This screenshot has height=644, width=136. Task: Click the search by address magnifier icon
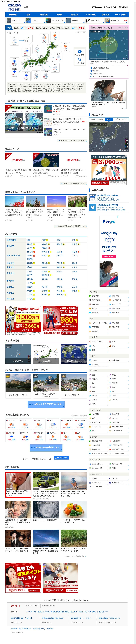tap(79, 60)
